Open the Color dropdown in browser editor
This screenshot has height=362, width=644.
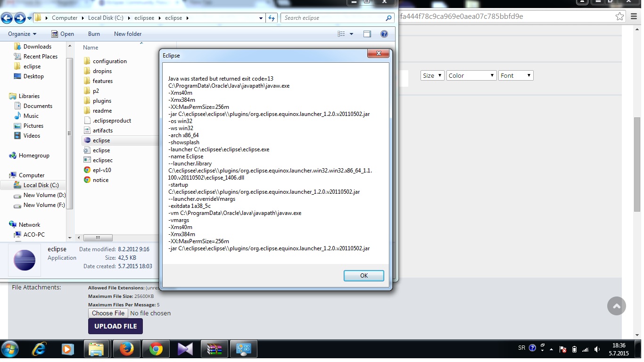(x=471, y=75)
